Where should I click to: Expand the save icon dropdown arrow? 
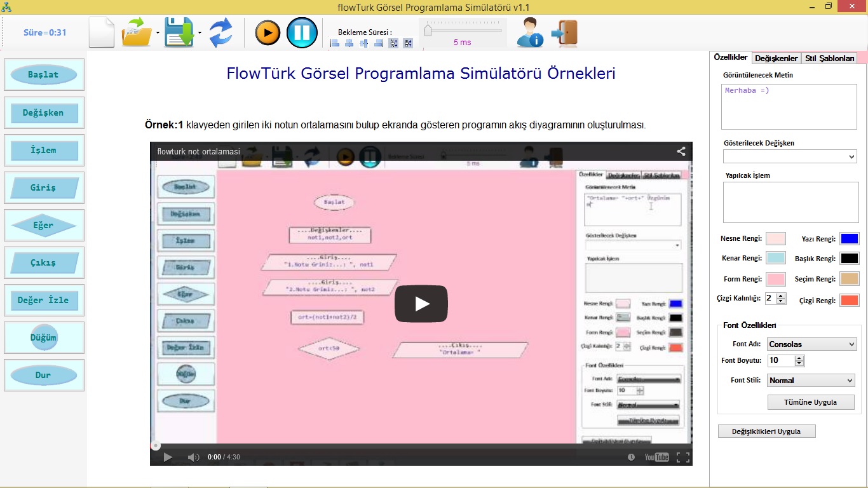tap(200, 32)
